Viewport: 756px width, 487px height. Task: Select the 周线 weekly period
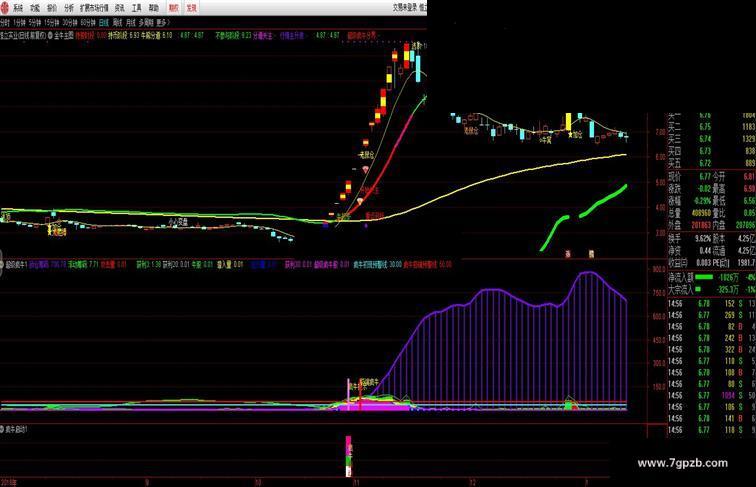coord(117,22)
